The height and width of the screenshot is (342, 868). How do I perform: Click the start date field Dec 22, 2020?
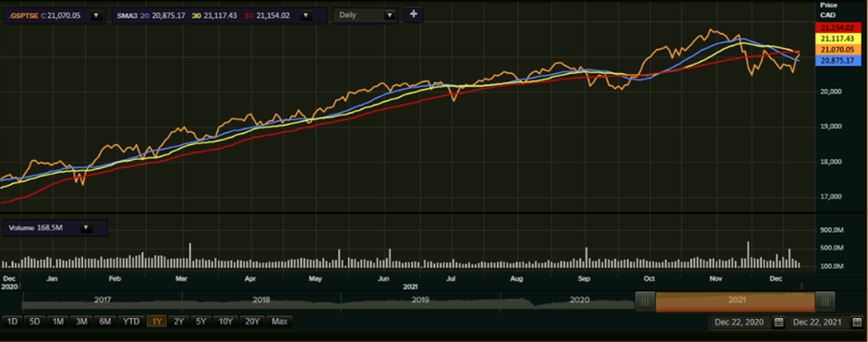740,322
